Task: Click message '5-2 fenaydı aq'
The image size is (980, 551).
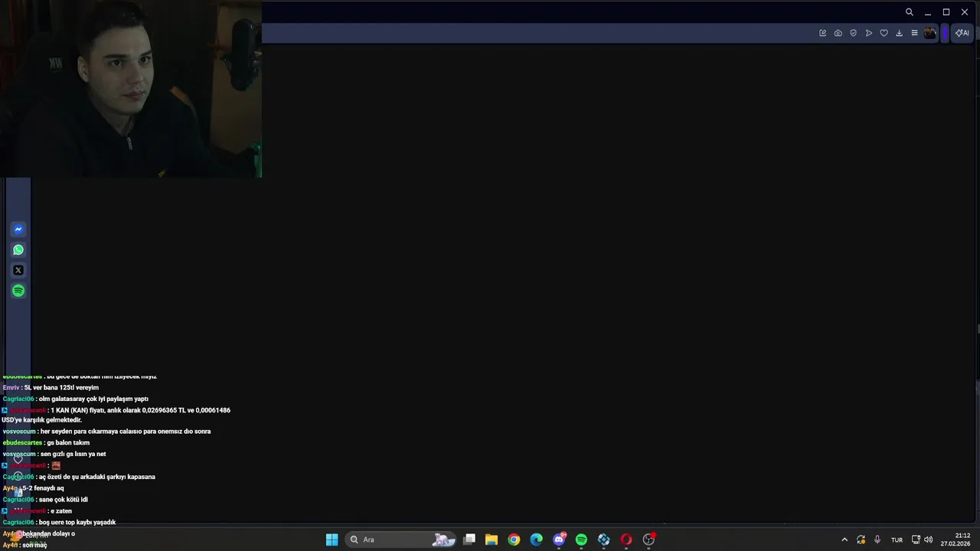Action: point(44,488)
